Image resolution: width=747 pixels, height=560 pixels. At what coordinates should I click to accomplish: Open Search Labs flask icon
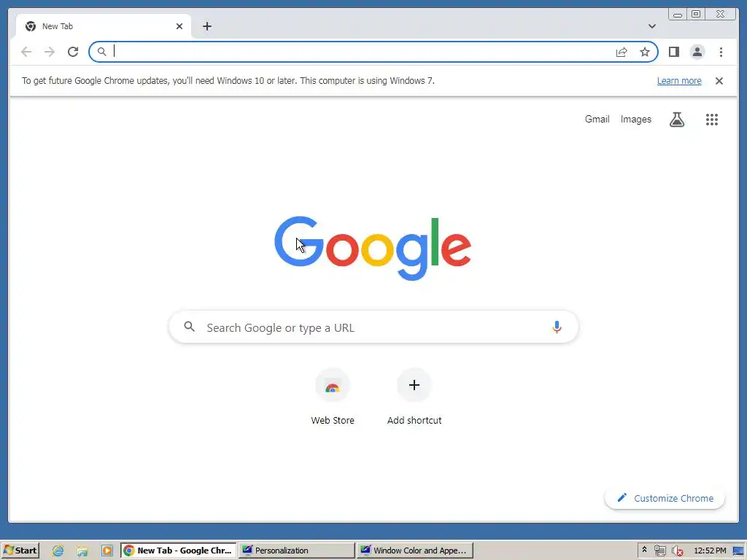point(676,119)
